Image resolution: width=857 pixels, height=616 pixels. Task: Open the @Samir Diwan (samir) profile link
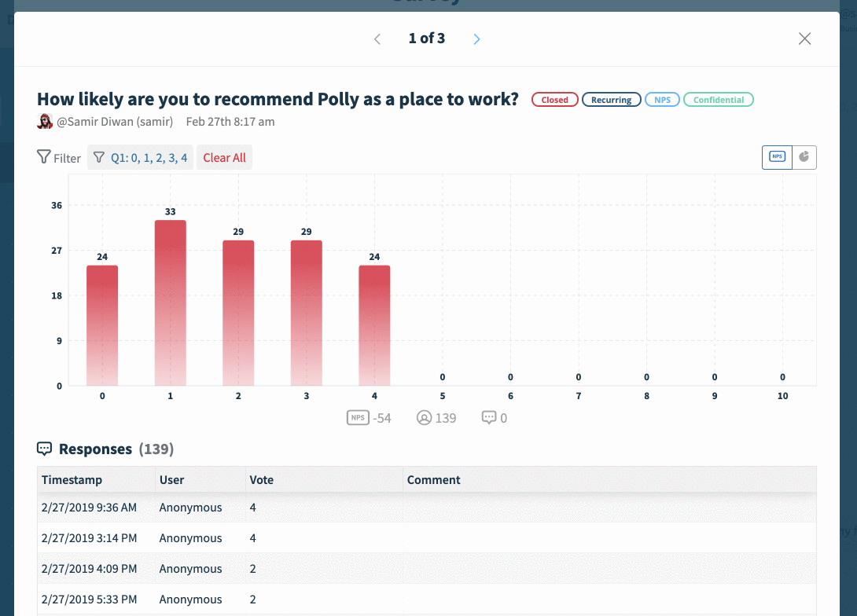pyautogui.click(x=115, y=122)
